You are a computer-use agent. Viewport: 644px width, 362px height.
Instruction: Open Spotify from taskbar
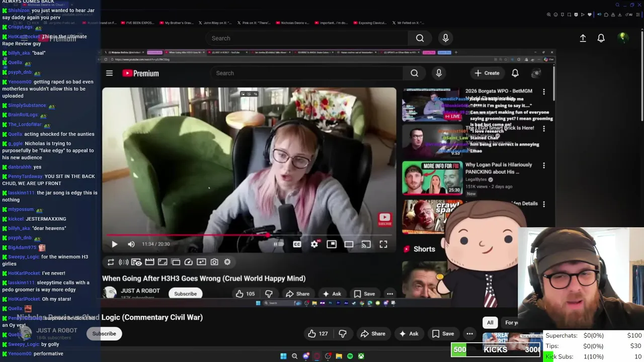coord(350,356)
